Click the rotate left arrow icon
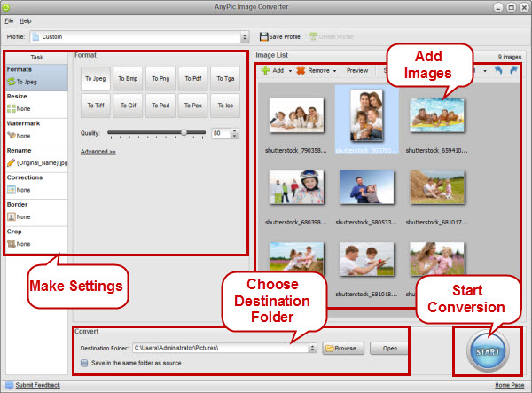Image resolution: width=532 pixels, height=393 pixels. coord(499,70)
